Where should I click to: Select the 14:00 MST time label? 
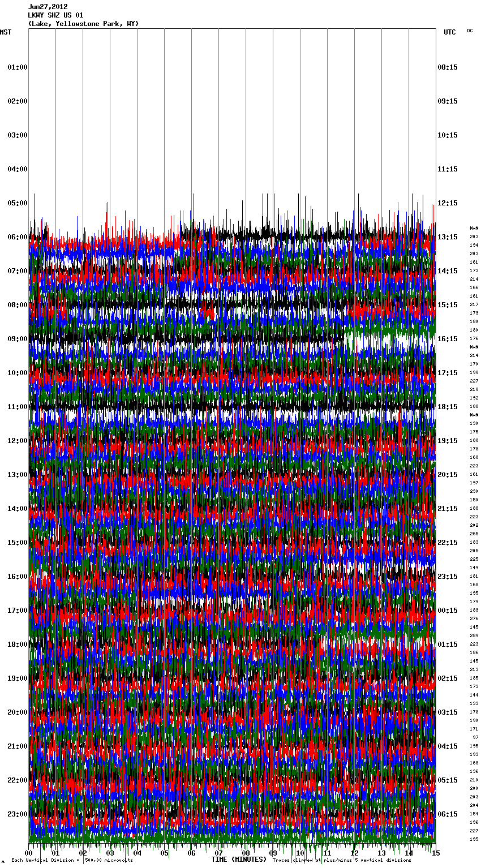18,509
